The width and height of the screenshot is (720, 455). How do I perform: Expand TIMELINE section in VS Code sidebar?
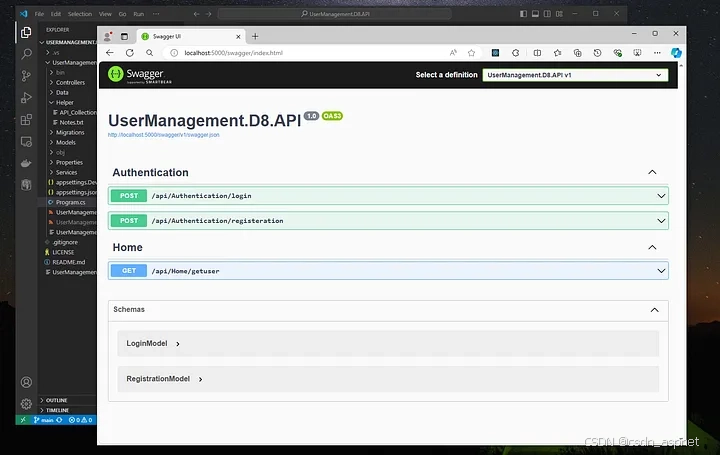[57, 410]
